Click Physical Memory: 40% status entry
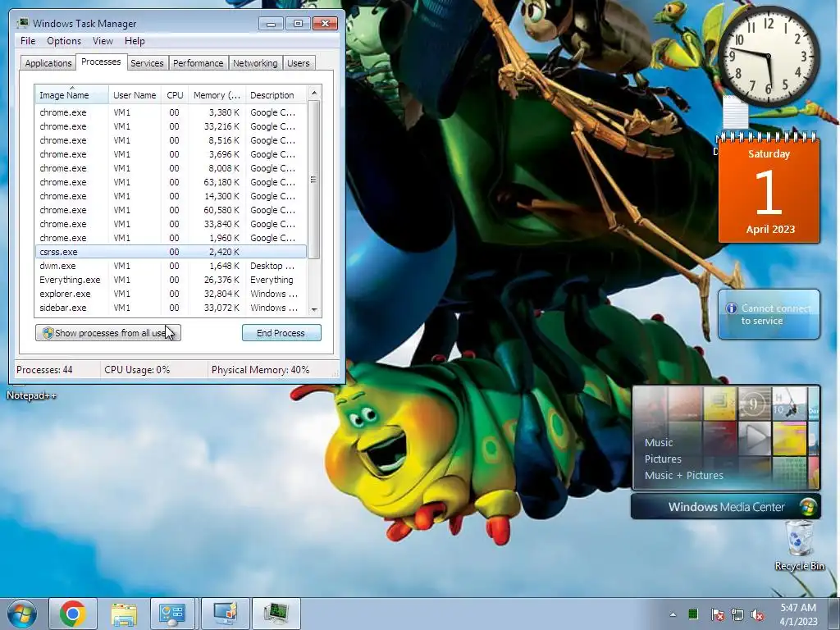 (260, 370)
